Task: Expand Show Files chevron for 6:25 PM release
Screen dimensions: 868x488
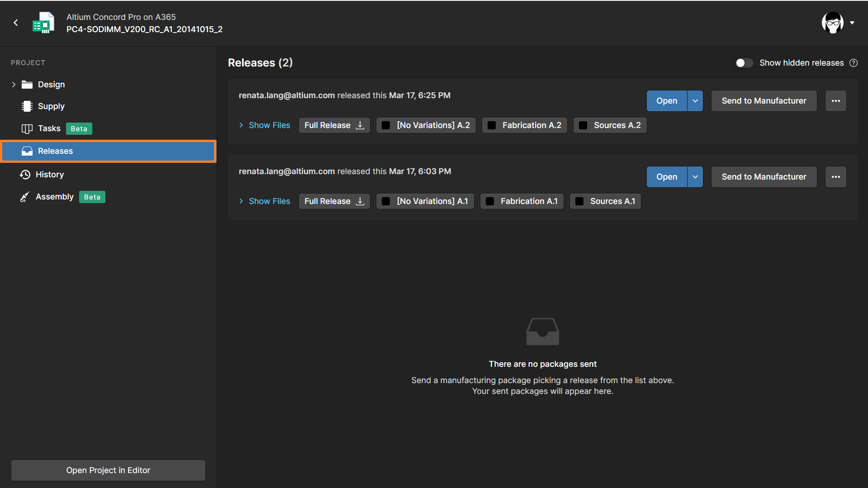Action: pos(241,125)
